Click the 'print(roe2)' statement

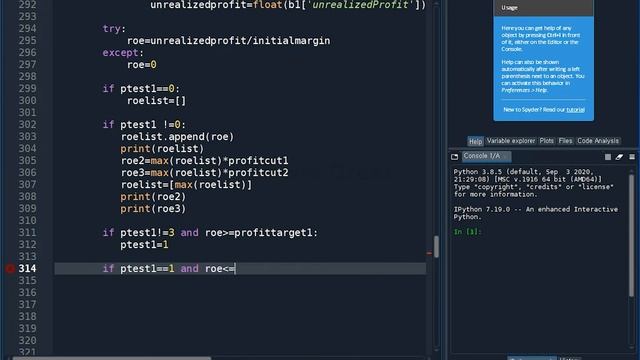point(153,197)
